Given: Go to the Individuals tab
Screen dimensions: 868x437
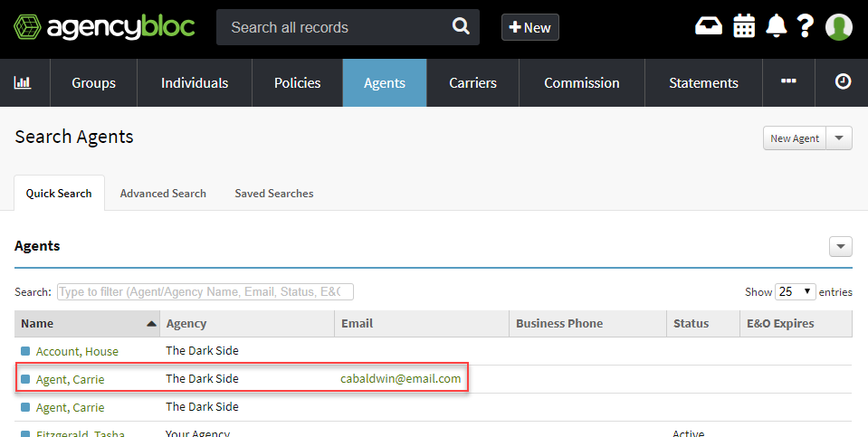Looking at the screenshot, I should pos(195,82).
